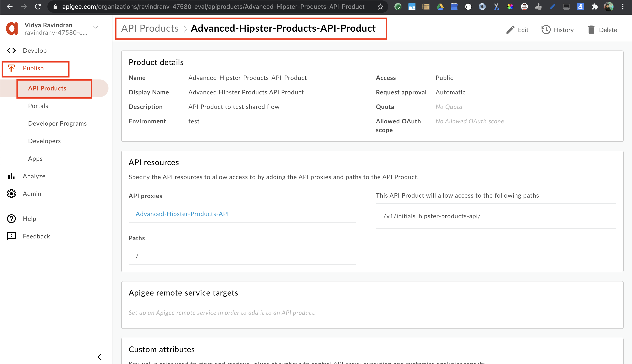Click the 'Advanced Hipster Products API Product' display name

246,92
